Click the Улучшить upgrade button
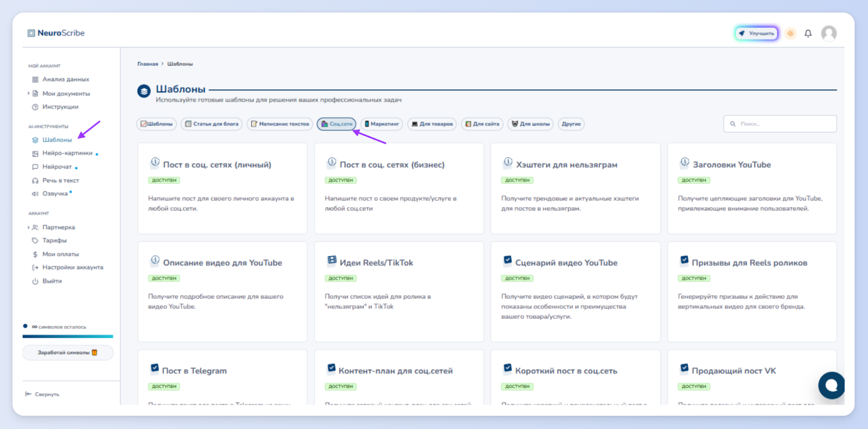The height and width of the screenshot is (429, 868). point(757,34)
